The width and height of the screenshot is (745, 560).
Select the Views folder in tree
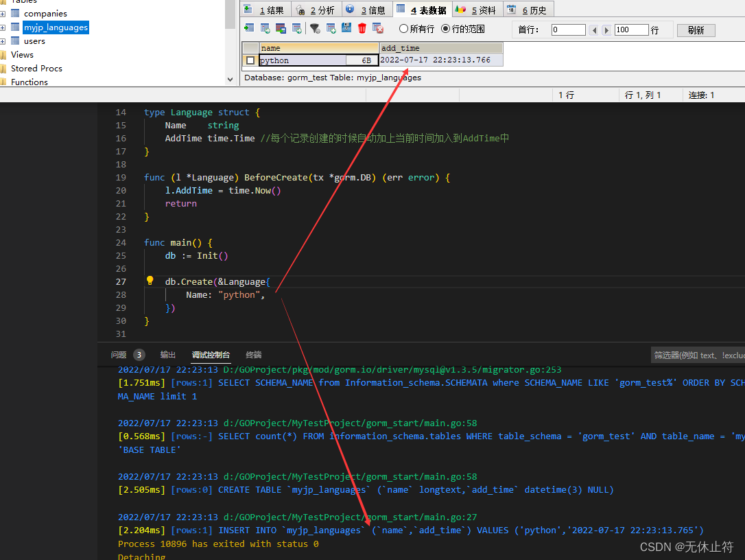click(x=23, y=55)
